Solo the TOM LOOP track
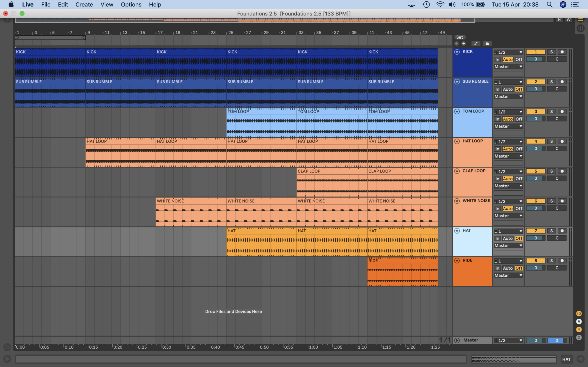588x367 pixels. pyautogui.click(x=551, y=112)
